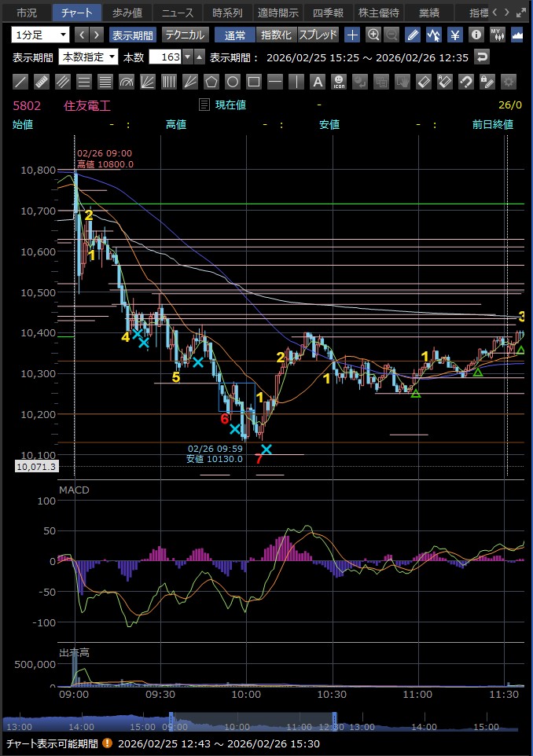533x756 pixels.
Task: Switch chart to 指数化 mode
Action: pyautogui.click(x=276, y=35)
